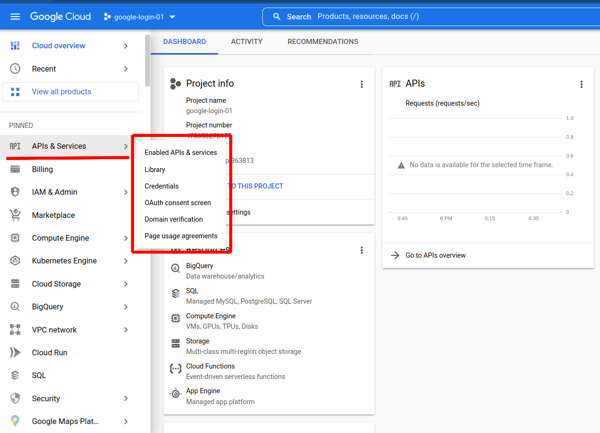Screen dimensions: 600x433
Task: Click the APIs & Services API icon
Action: click(15, 146)
